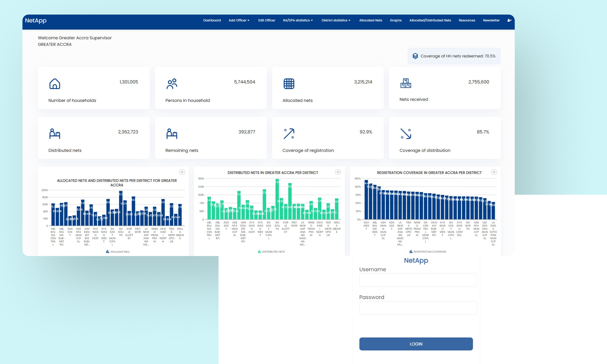607x364 pixels.
Task: Click the coverage of distribution arrow icon
Action: (405, 134)
